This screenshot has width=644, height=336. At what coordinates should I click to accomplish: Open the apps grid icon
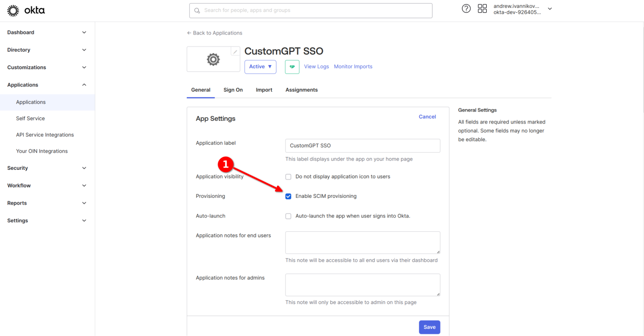(482, 9)
